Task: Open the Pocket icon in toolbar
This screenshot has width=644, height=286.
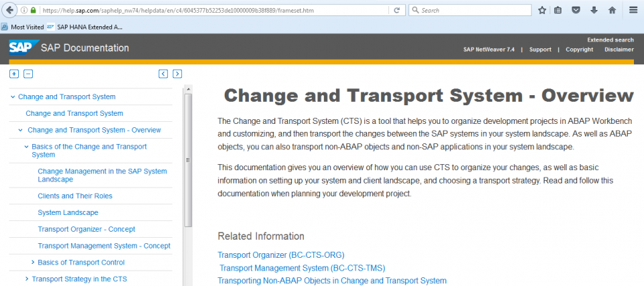Action: [576, 11]
